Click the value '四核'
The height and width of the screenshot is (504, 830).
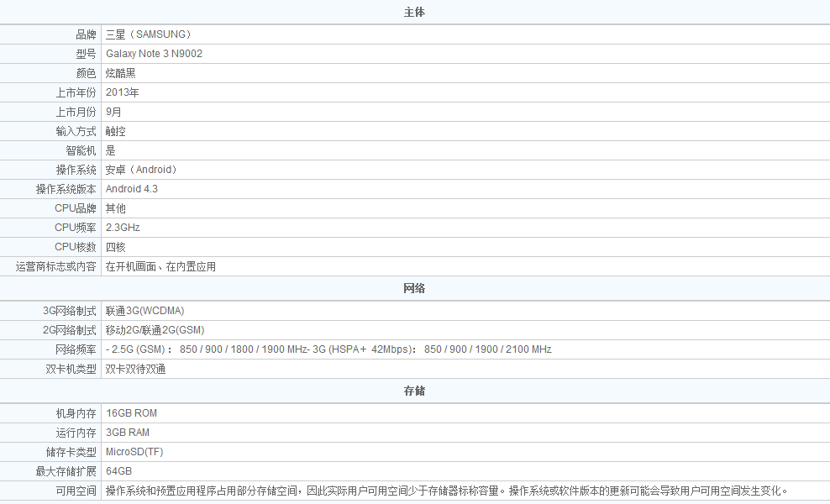coord(115,247)
